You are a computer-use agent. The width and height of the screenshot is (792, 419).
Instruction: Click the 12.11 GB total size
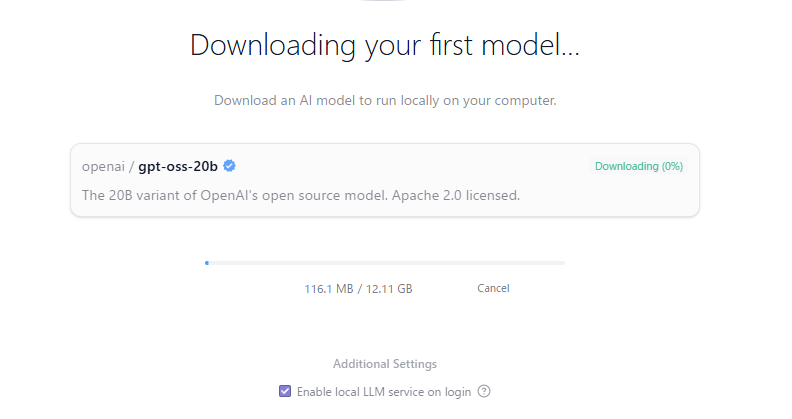(389, 289)
